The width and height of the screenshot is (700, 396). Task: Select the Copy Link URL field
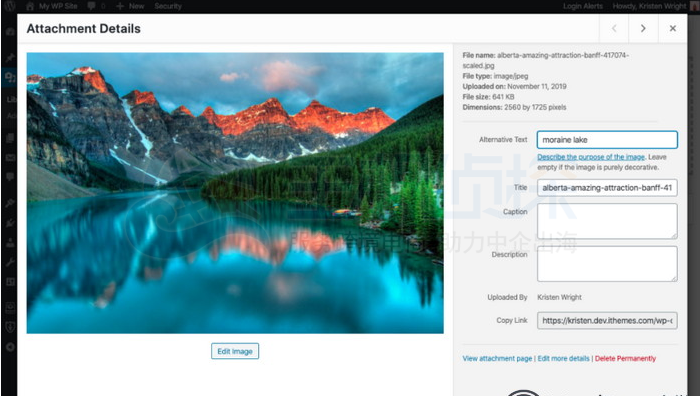607,321
